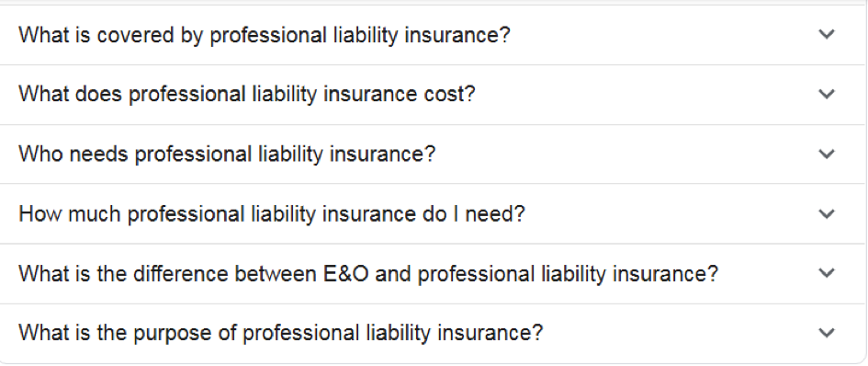
Task: Click the 'Who needs professional liability insurance?' text
Action: pos(227,154)
